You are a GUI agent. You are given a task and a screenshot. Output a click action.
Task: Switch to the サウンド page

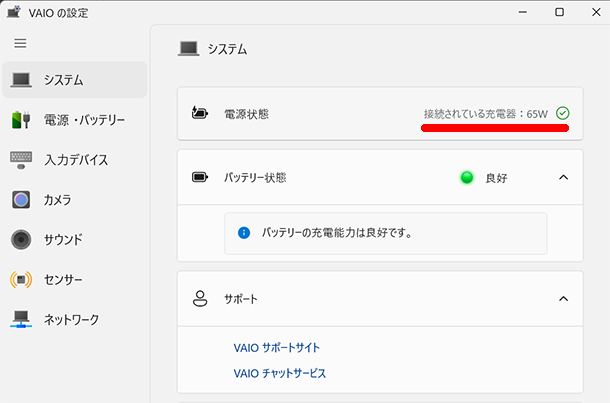click(x=75, y=239)
